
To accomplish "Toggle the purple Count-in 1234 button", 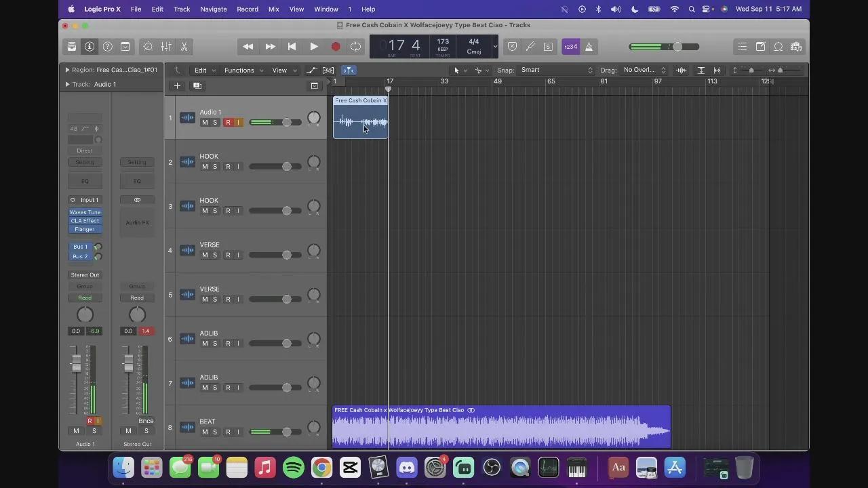I will 571,47.
